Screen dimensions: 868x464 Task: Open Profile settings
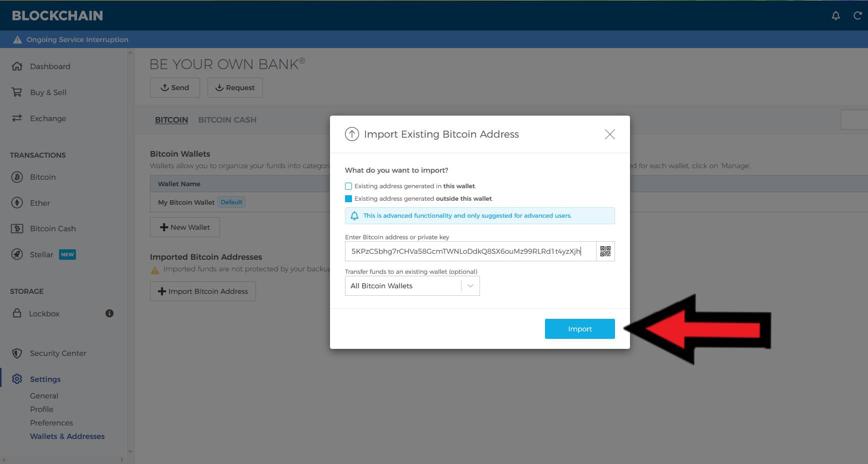click(41, 409)
